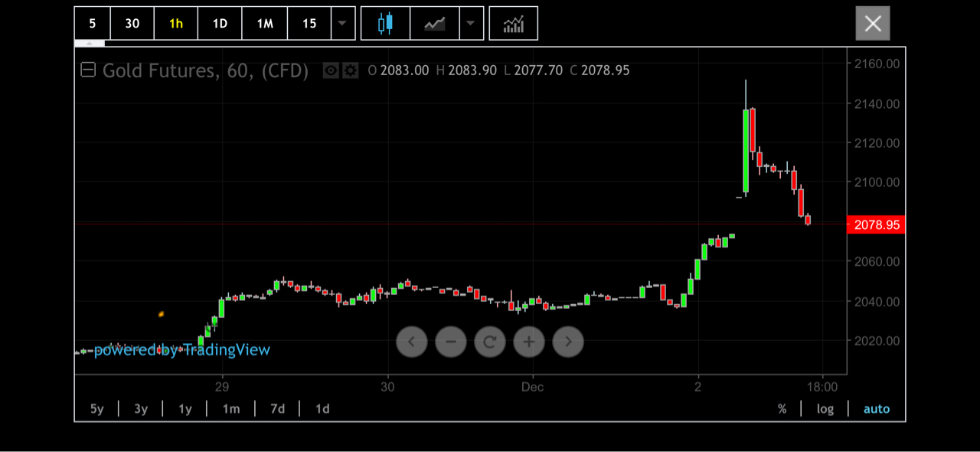
Task: Click the 18:00 time axis label
Action: [x=823, y=387]
